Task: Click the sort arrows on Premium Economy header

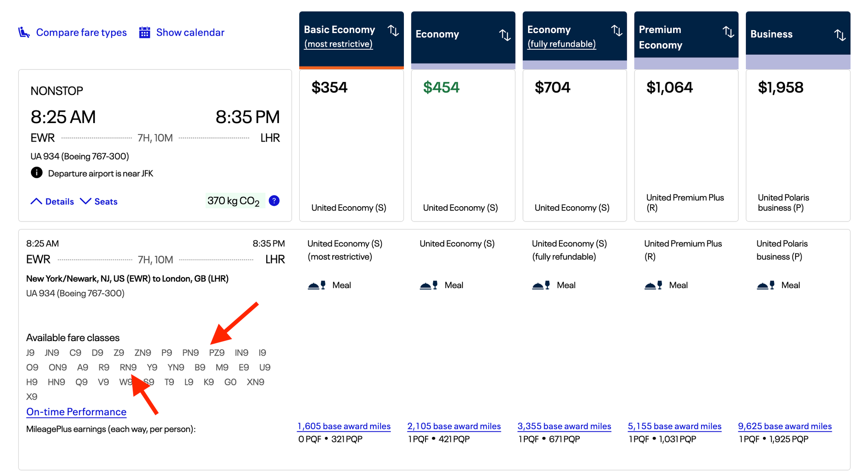Action: (x=728, y=31)
